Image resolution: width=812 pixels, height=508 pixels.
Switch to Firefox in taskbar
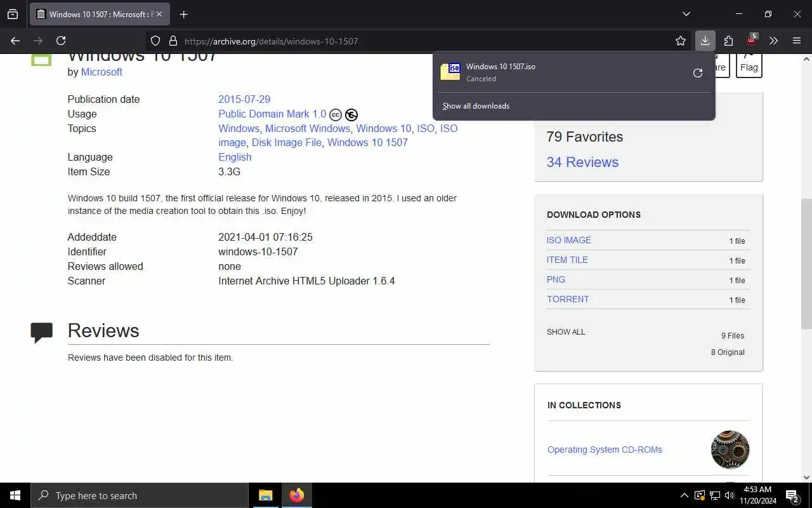pos(296,495)
